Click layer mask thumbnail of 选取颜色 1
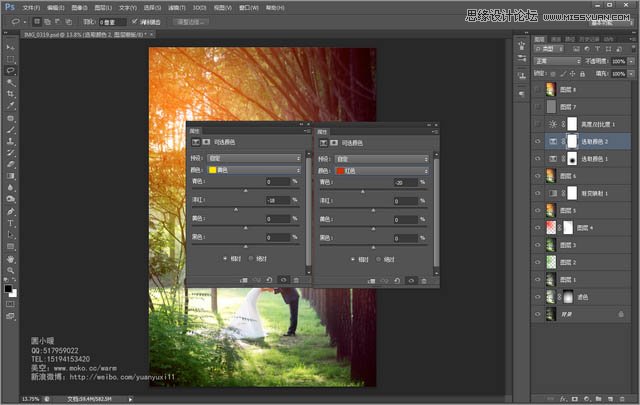Viewport: 640px width, 405px height. point(572,159)
